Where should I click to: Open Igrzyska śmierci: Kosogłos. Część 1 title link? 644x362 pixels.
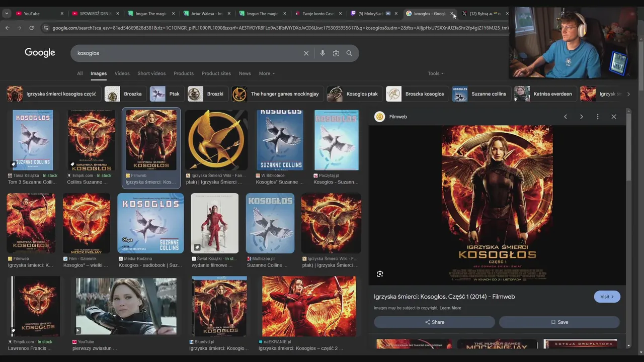tap(444, 297)
